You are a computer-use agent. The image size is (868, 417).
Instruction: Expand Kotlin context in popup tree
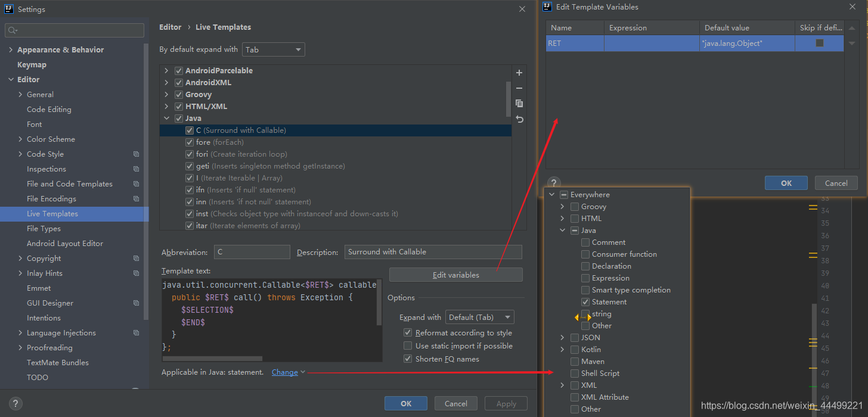point(562,350)
